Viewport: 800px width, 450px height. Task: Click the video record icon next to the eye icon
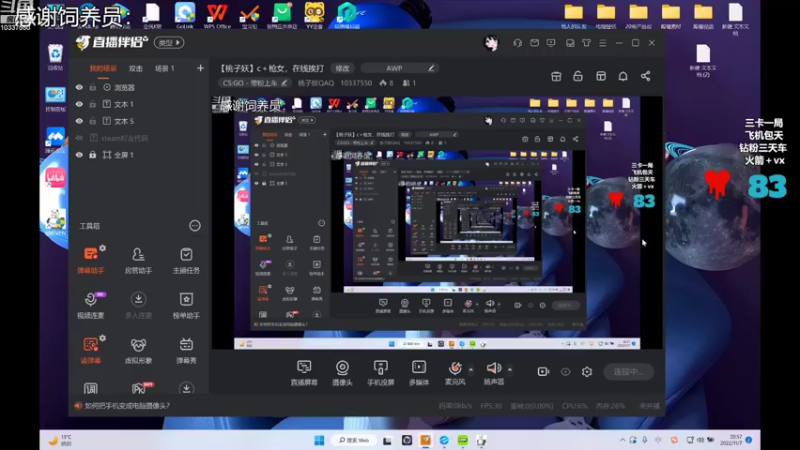pos(543,371)
